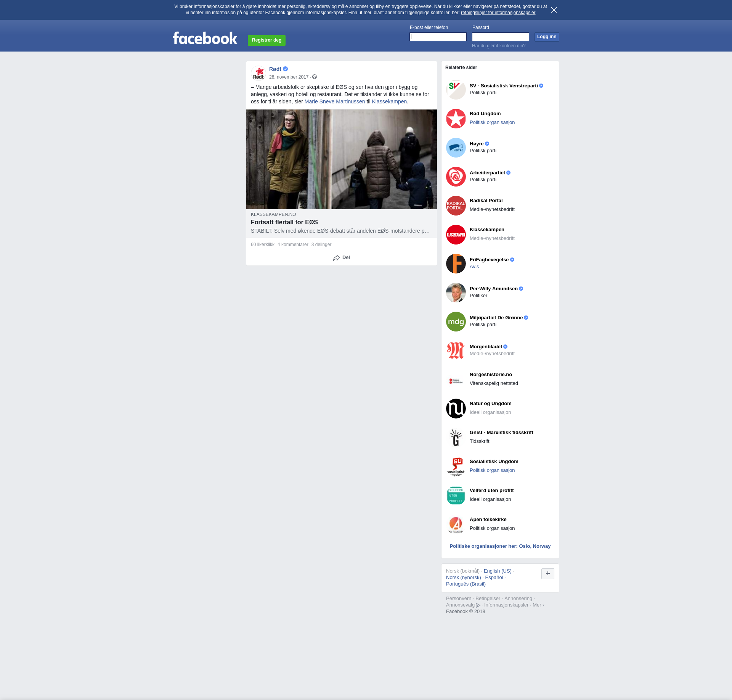
Task: Open Klassekampen link in post text
Action: [x=389, y=101]
